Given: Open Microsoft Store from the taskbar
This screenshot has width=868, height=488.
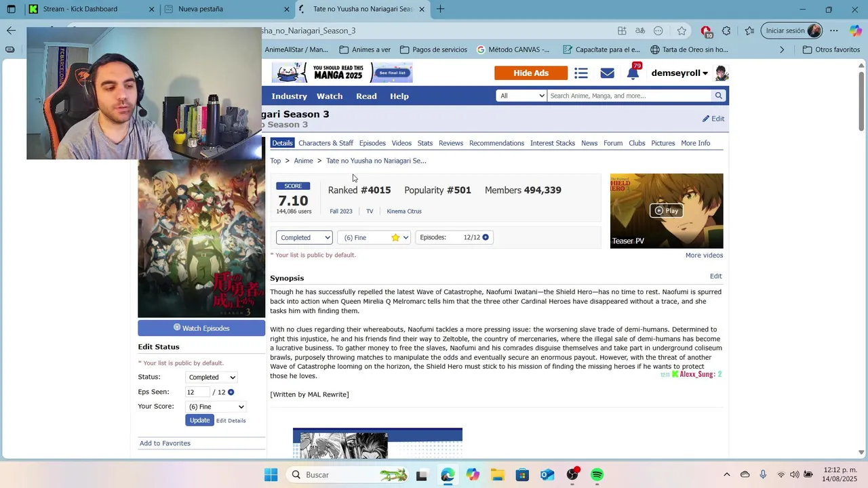Looking at the screenshot, I should tap(522, 474).
